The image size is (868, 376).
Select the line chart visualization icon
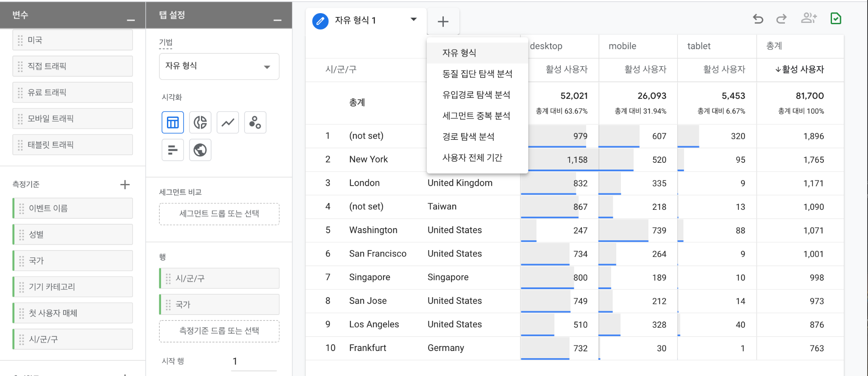[x=228, y=123]
